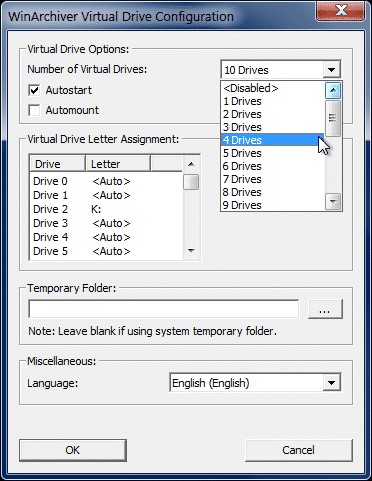This screenshot has width=372, height=481.
Task: Click the <Auto> letter for Drive 0
Action: coord(111,181)
